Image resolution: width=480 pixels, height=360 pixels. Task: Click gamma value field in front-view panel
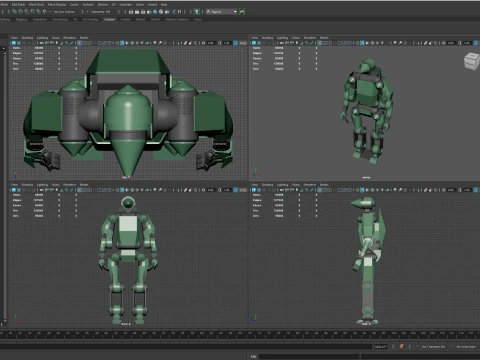[227, 190]
